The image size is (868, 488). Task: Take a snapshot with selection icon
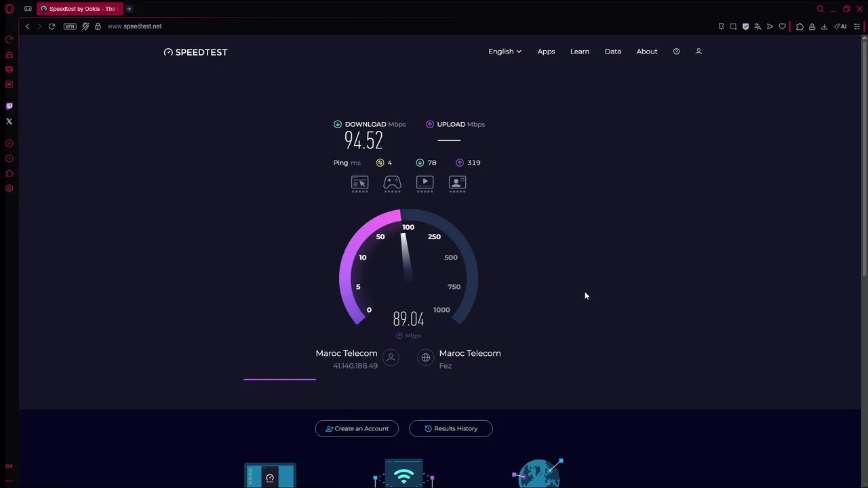pos(733,26)
